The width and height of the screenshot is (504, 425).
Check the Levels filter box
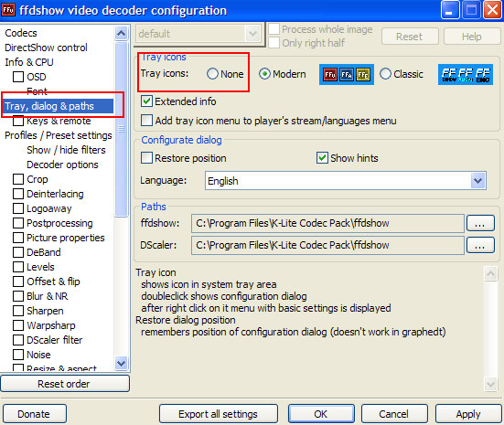click(18, 267)
